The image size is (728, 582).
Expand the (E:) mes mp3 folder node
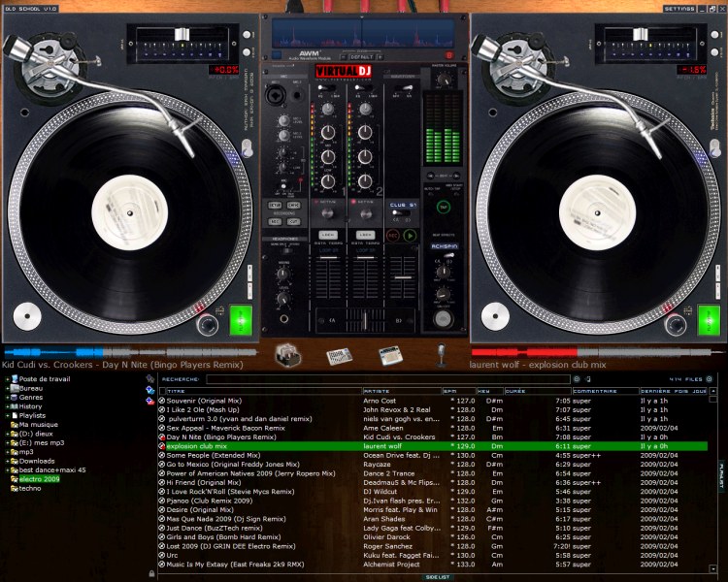[x=8, y=442]
